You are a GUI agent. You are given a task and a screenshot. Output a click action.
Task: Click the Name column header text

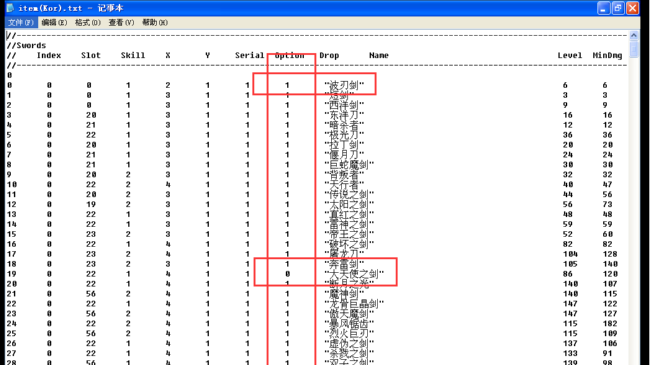379,55
